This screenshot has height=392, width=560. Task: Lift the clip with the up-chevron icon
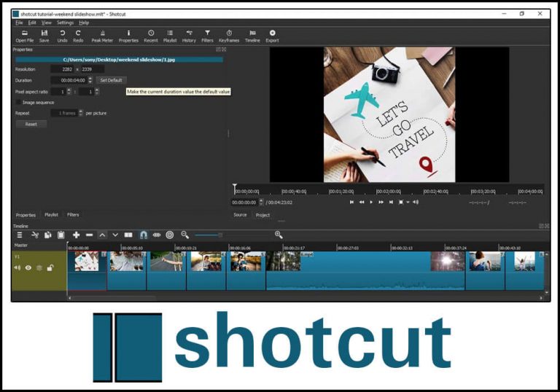click(102, 235)
